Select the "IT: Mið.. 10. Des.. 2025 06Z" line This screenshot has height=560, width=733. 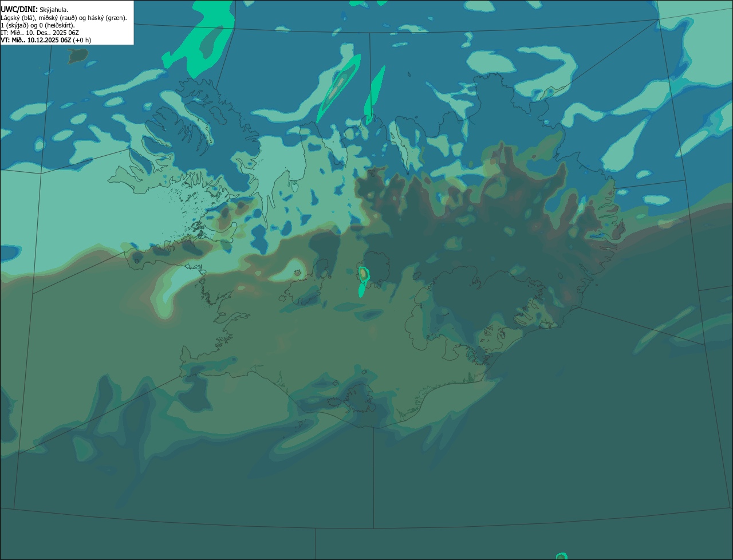pyautogui.click(x=40, y=33)
